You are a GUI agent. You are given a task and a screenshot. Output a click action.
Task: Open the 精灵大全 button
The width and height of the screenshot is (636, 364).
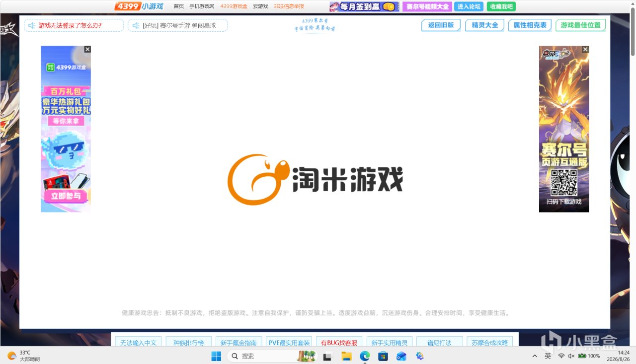484,25
